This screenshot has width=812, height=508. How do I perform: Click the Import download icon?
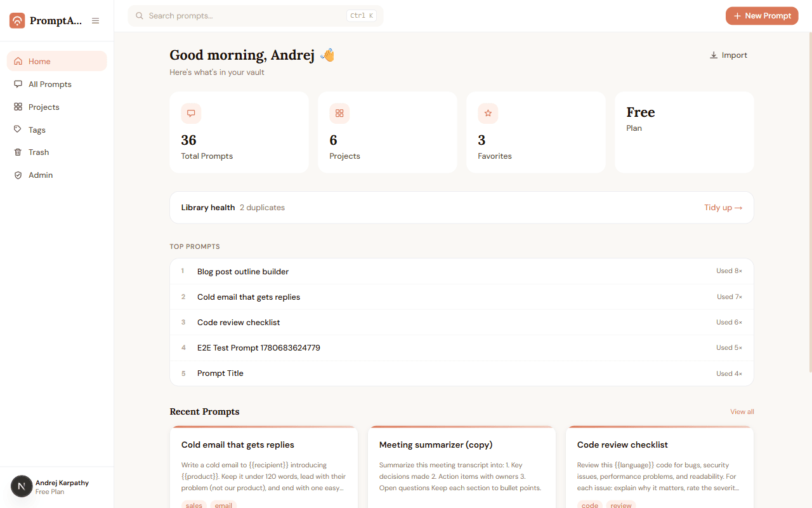coord(714,55)
